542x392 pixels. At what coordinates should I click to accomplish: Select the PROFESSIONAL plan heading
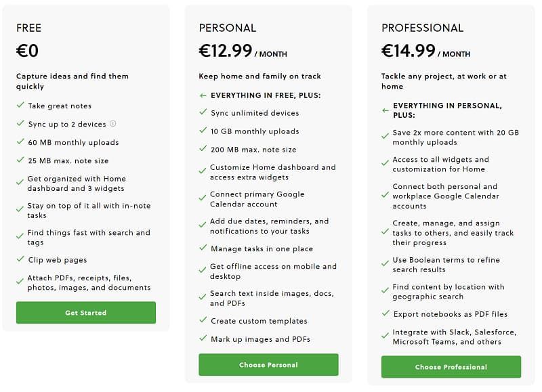click(422, 28)
